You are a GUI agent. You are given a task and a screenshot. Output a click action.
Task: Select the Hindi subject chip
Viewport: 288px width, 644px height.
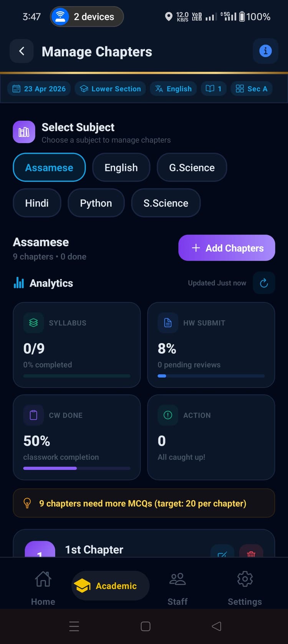37,203
